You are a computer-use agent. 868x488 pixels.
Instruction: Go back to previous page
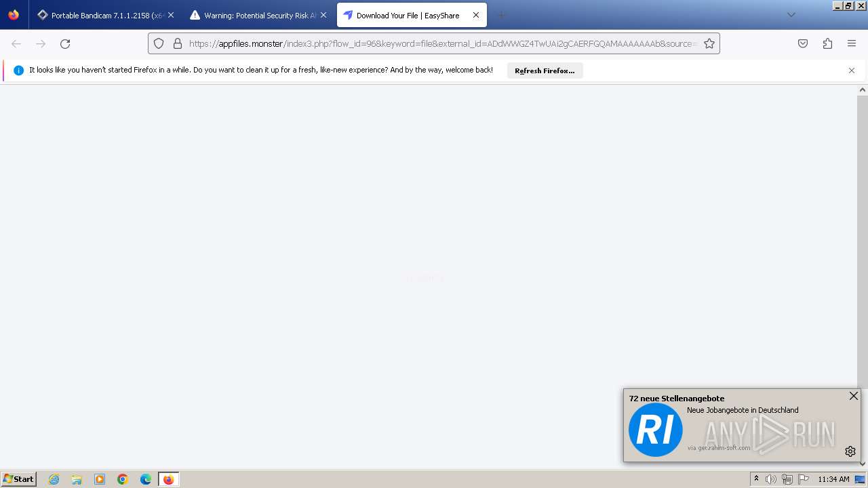[x=16, y=43]
